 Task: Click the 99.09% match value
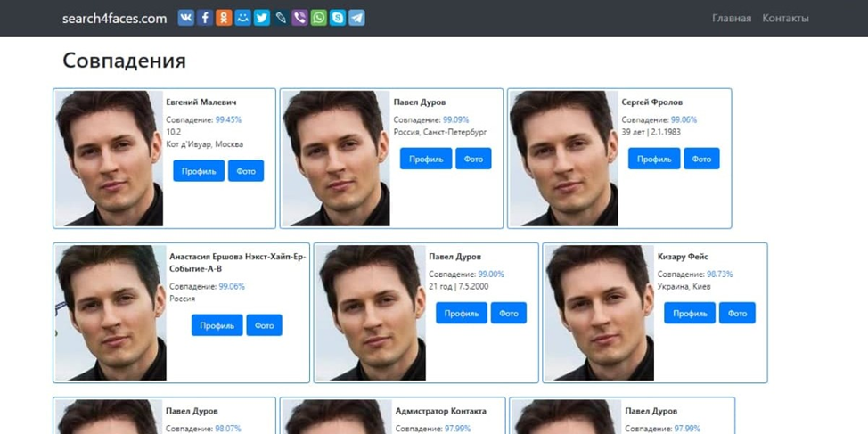click(x=455, y=119)
